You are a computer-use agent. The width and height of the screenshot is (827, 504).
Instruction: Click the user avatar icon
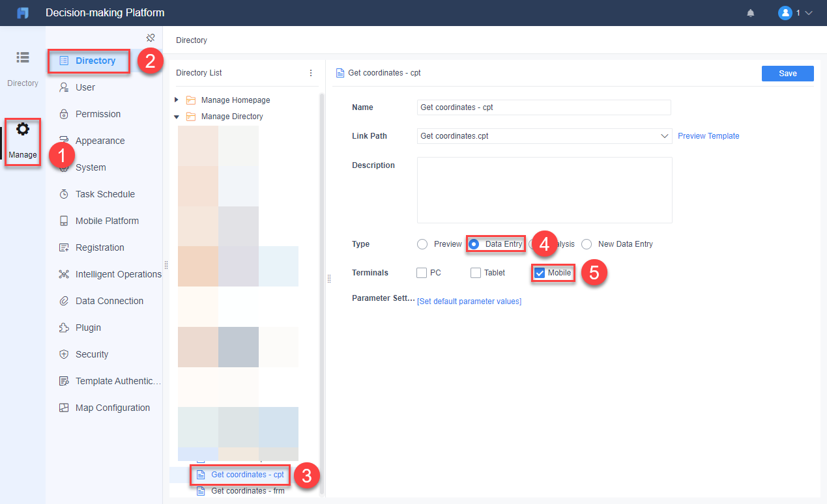(x=785, y=13)
